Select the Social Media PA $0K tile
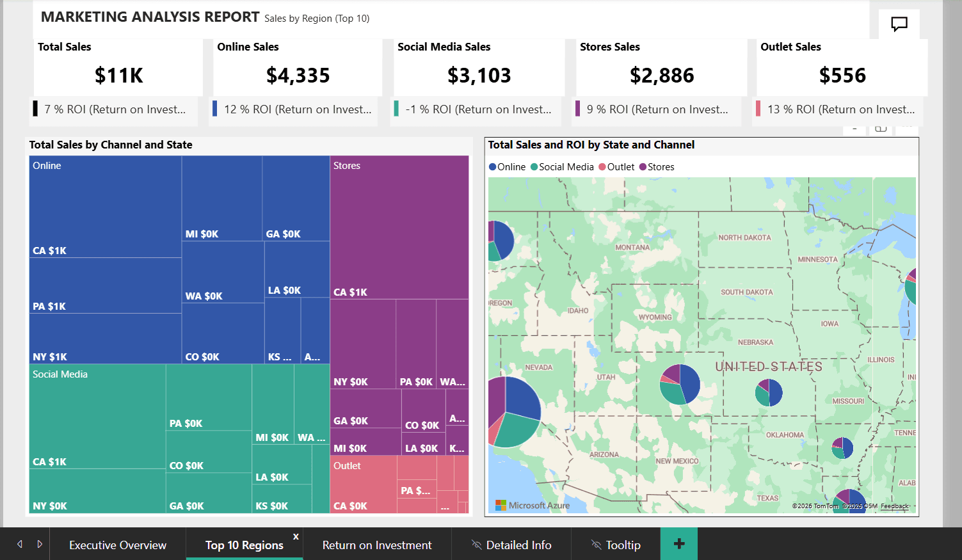Viewport: 962px width, 560px height. click(209, 397)
